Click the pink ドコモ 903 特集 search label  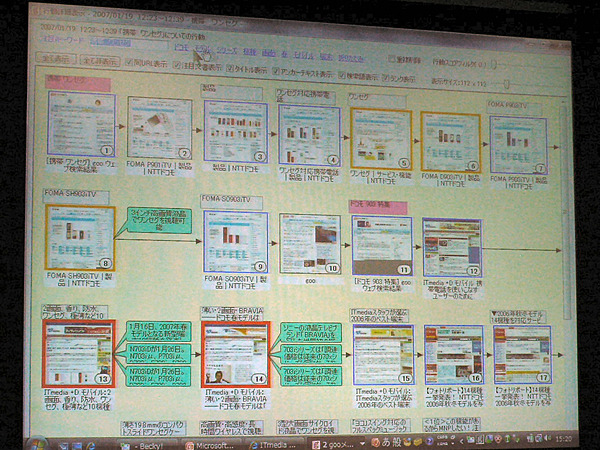377,206
